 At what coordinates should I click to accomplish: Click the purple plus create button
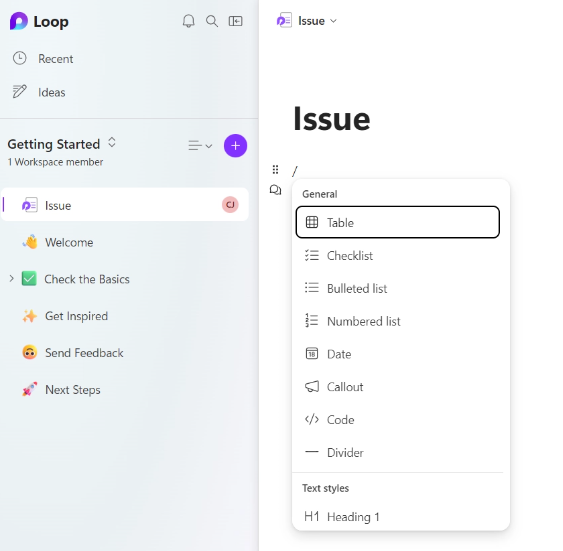(236, 146)
